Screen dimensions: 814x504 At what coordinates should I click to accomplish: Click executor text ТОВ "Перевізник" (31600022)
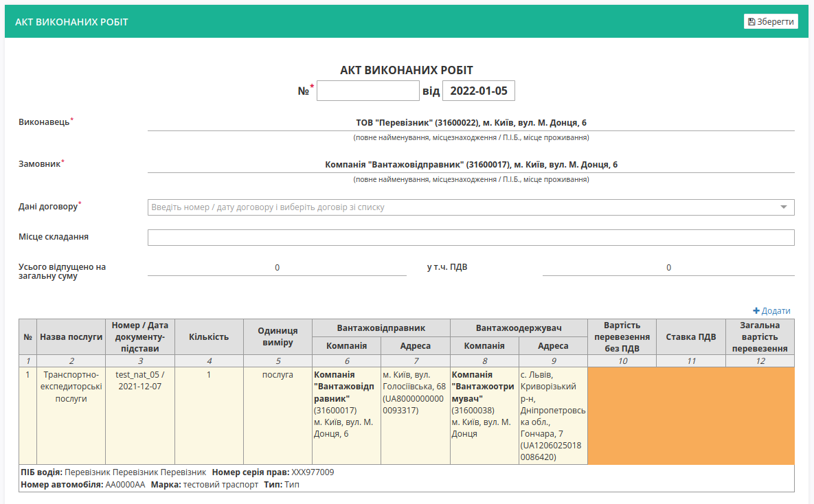(471, 122)
